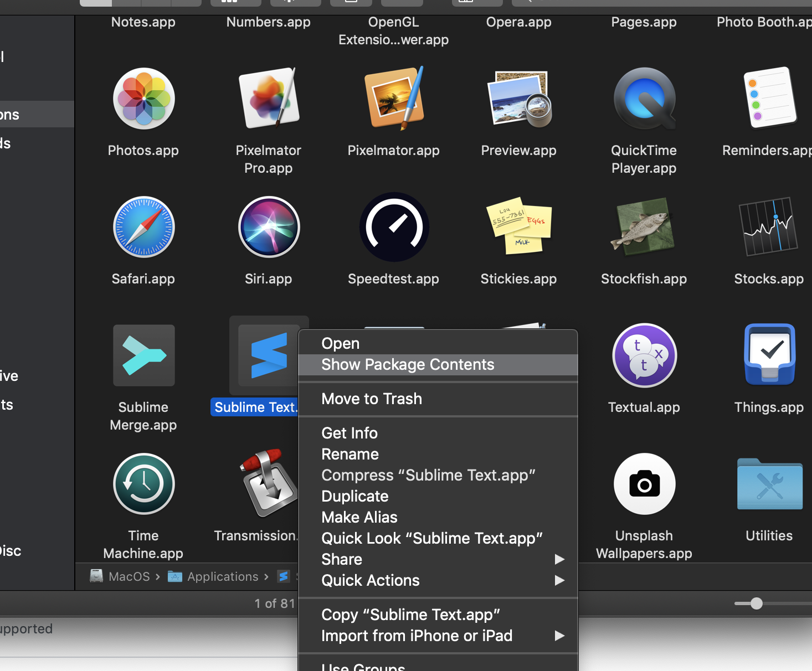The height and width of the screenshot is (671, 812).
Task: Click Move to Trash in the menu
Action: (438, 399)
